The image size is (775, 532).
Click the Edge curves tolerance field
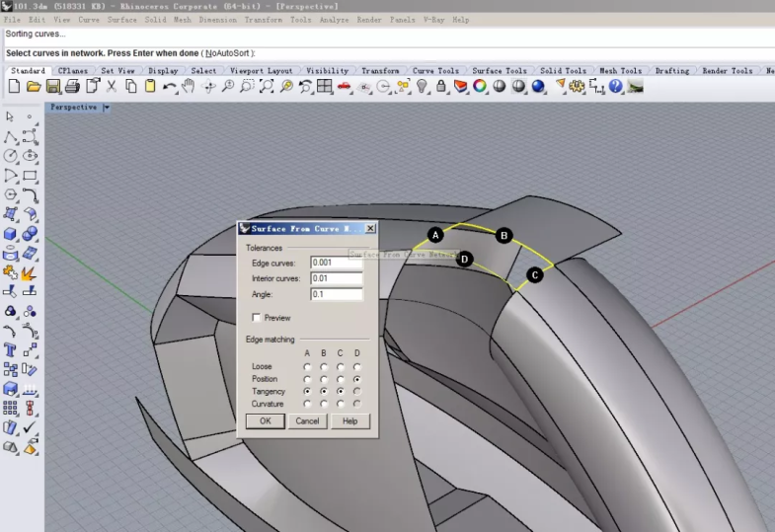click(x=336, y=263)
